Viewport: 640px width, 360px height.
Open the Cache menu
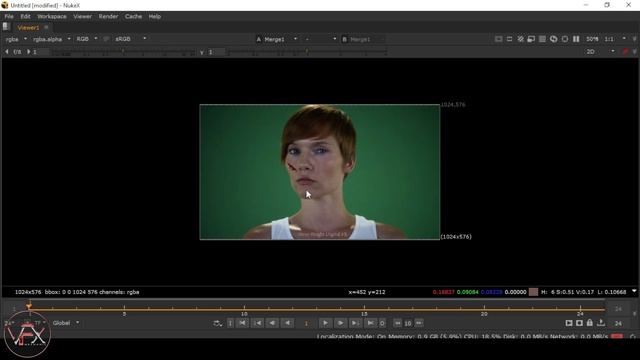[x=133, y=16]
